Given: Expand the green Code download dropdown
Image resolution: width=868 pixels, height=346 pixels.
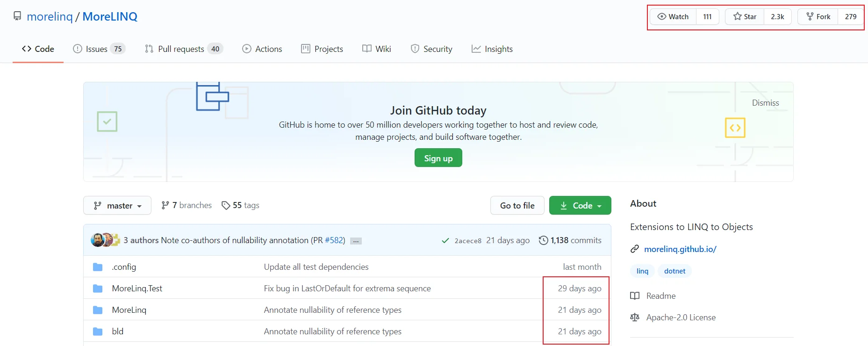Looking at the screenshot, I should click(x=580, y=205).
